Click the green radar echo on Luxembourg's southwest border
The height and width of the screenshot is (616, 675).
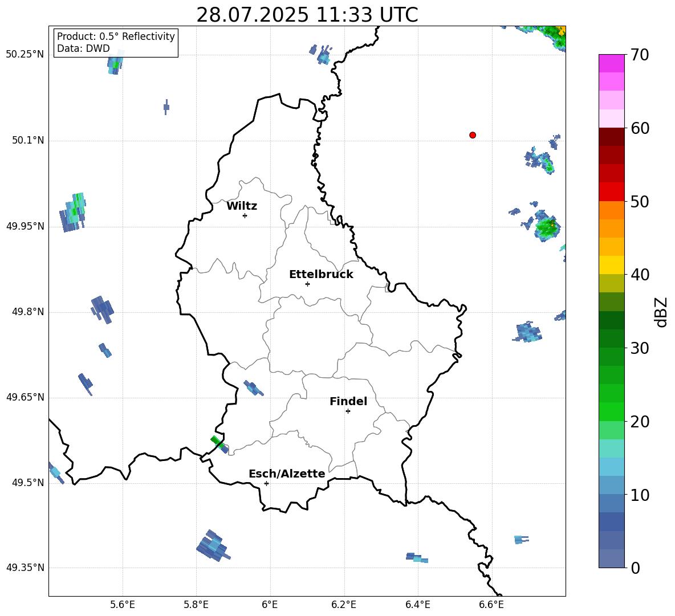click(218, 443)
